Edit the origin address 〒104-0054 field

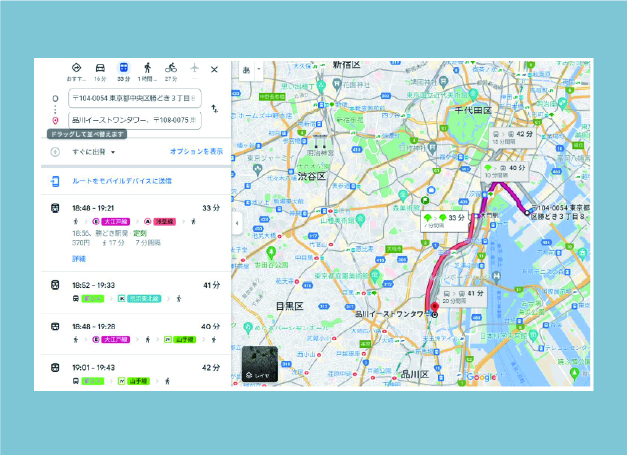(x=135, y=98)
